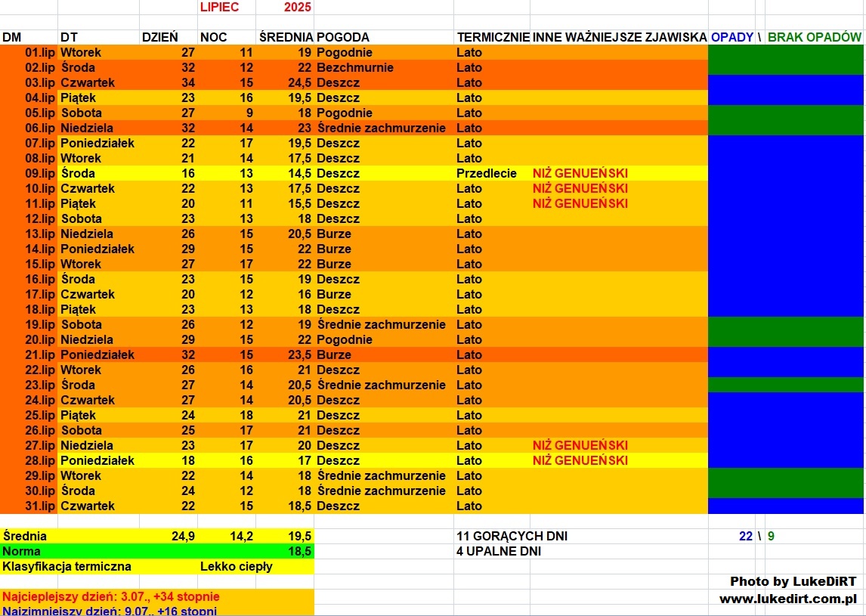Select the Lekko ciepły classification cell
This screenshot has width=866, height=616.
click(x=236, y=566)
